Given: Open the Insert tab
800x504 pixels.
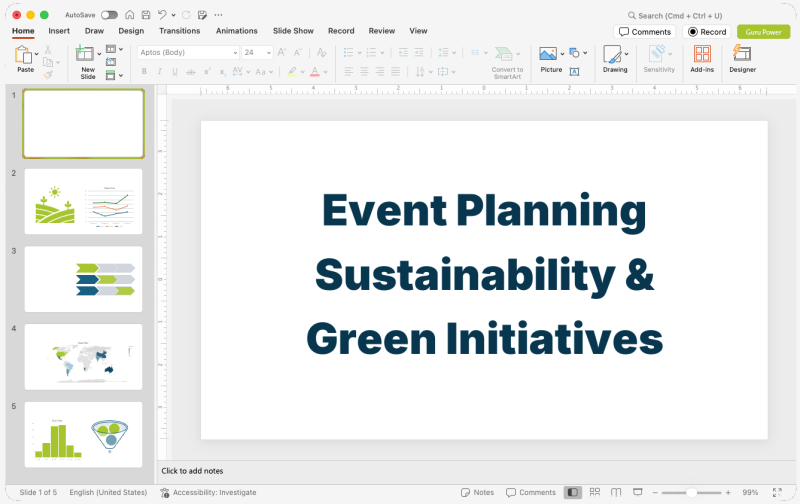Looking at the screenshot, I should (59, 31).
